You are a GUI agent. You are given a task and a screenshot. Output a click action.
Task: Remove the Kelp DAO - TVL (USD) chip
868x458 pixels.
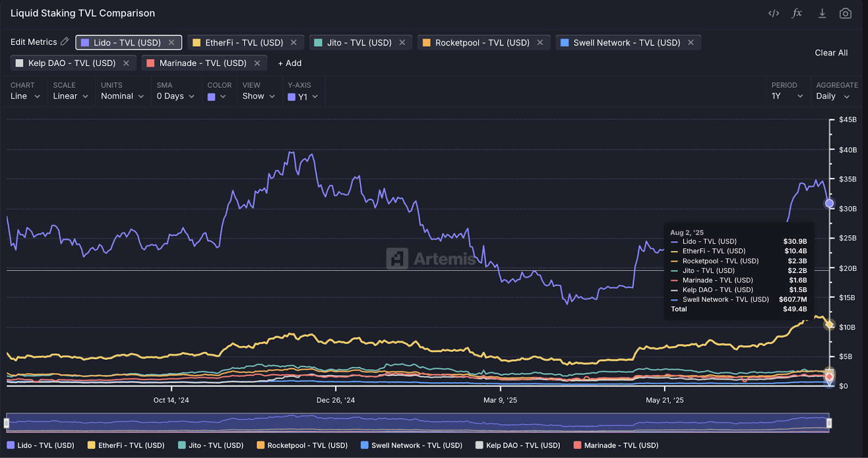point(126,63)
